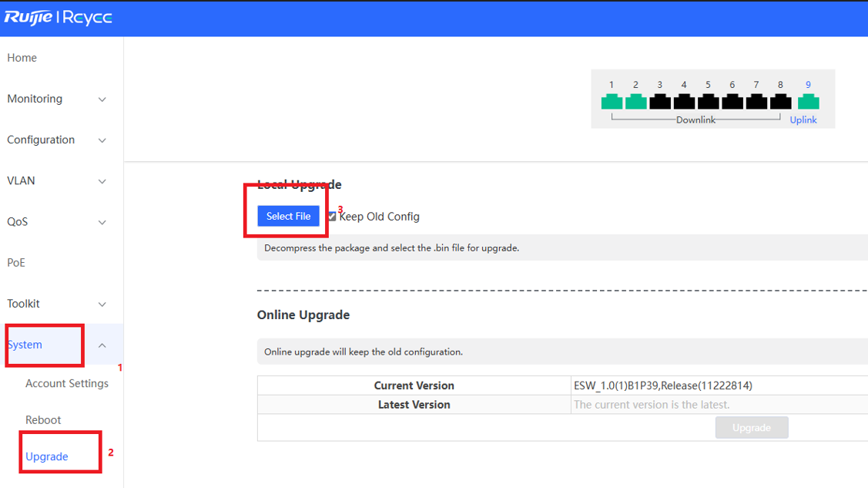
Task: Go to Account Settings submenu
Action: (x=67, y=383)
